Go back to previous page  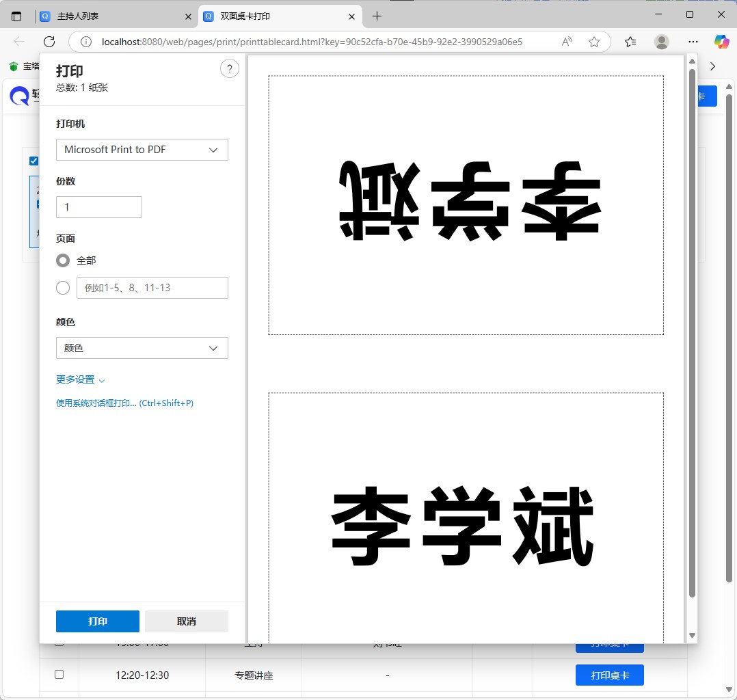point(19,42)
